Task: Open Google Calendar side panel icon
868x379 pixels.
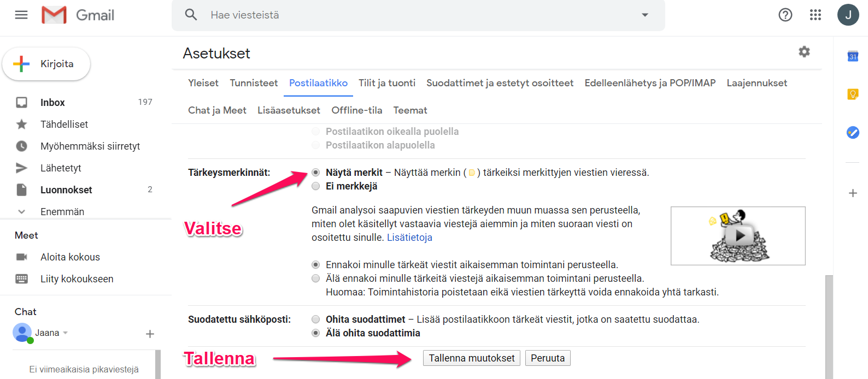Action: point(853,56)
